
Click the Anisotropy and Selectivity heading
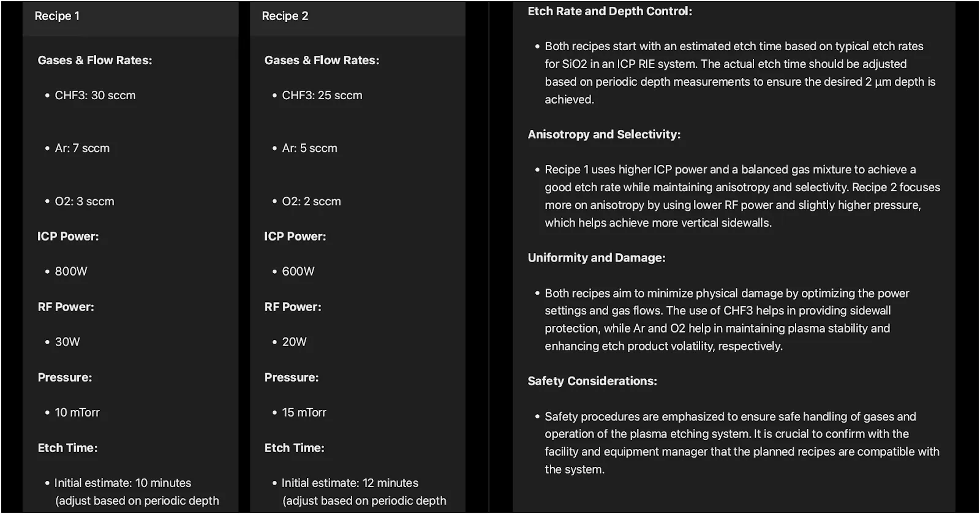pos(604,135)
